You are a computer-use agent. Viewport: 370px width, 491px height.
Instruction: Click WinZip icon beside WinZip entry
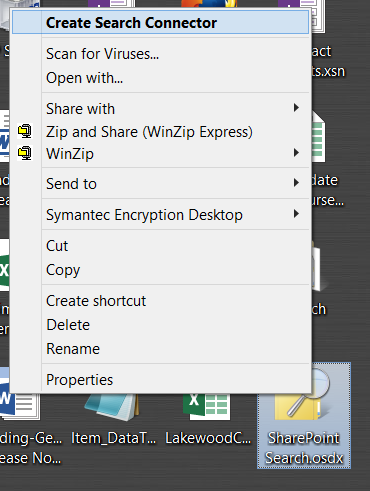click(25, 153)
